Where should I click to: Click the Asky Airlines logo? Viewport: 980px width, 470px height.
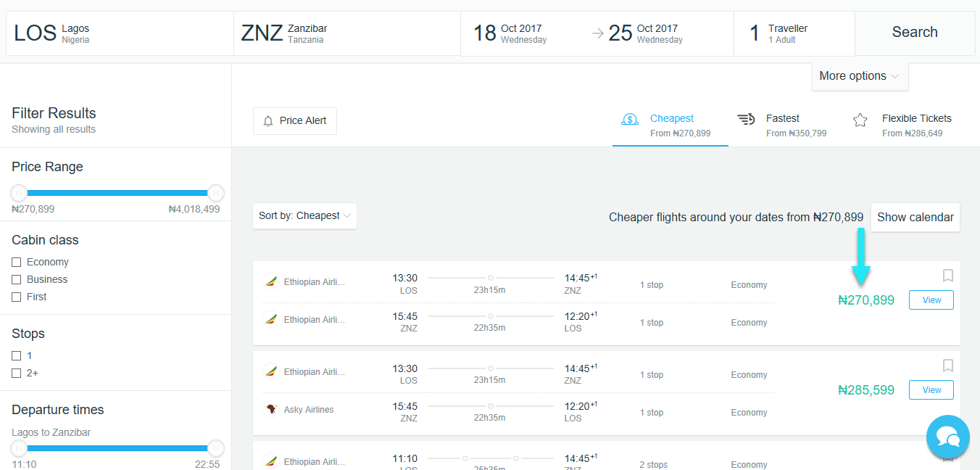(270, 409)
